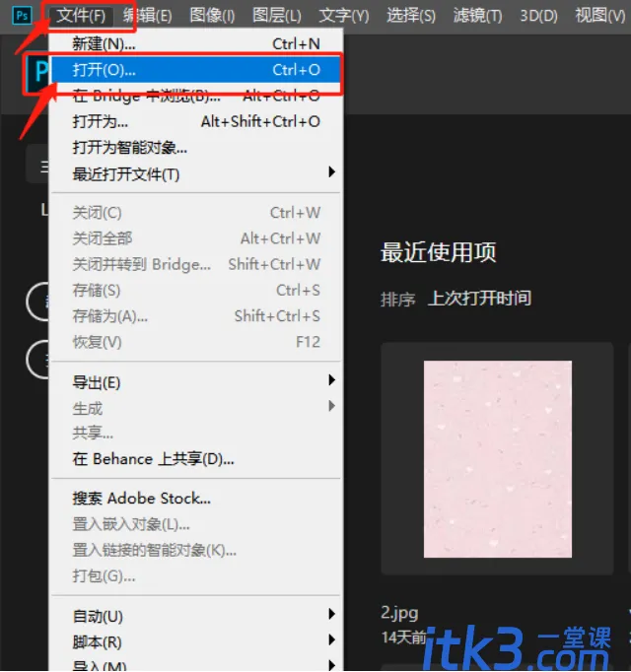Open the 编辑(E) menu
This screenshot has height=672, width=631.
[x=147, y=16]
